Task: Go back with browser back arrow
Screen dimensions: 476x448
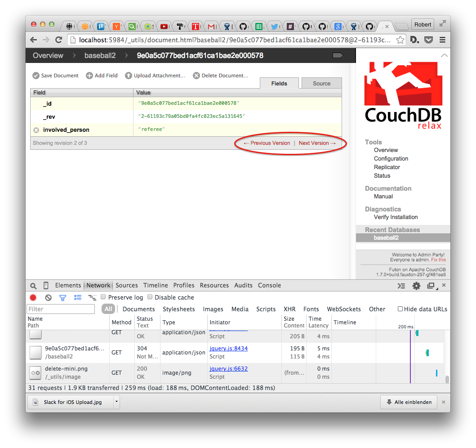Action: pyautogui.click(x=33, y=40)
